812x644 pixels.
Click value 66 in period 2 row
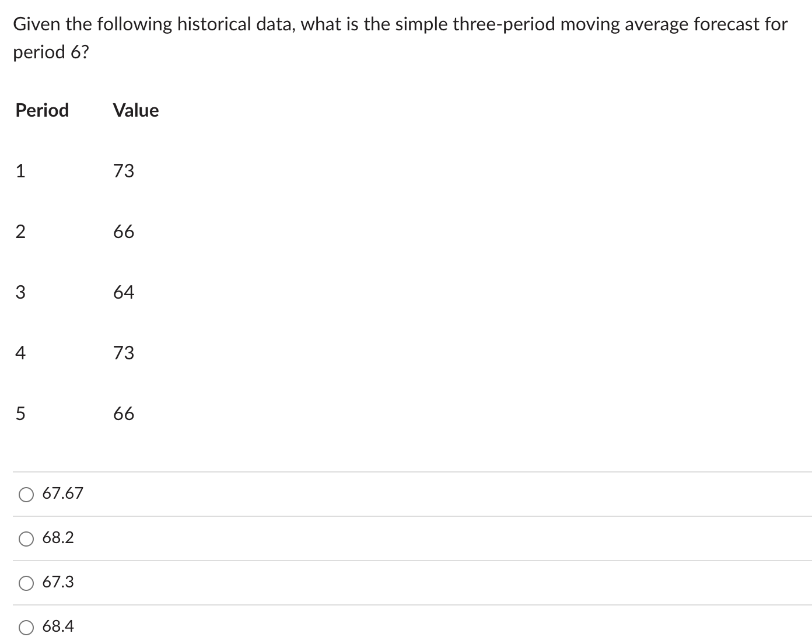pyautogui.click(x=124, y=232)
